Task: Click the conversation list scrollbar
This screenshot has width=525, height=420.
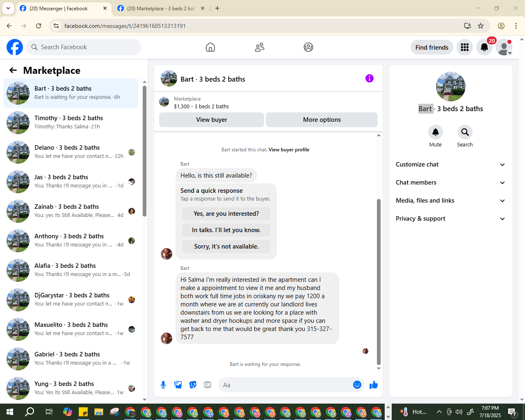Action: point(144,151)
